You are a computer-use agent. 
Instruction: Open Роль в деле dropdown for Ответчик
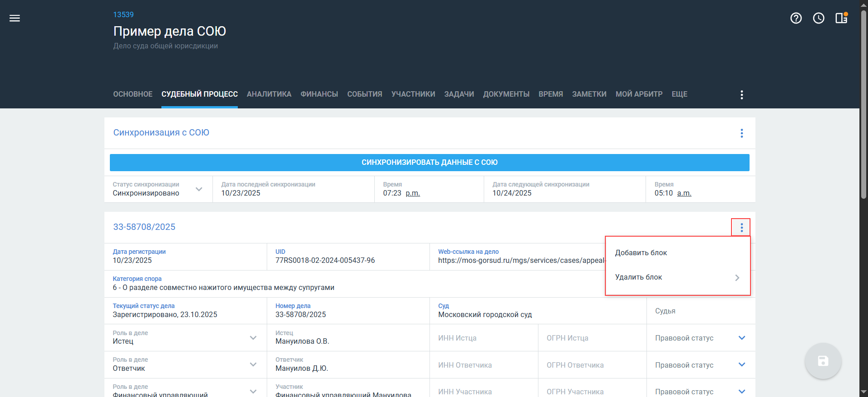[x=253, y=364]
